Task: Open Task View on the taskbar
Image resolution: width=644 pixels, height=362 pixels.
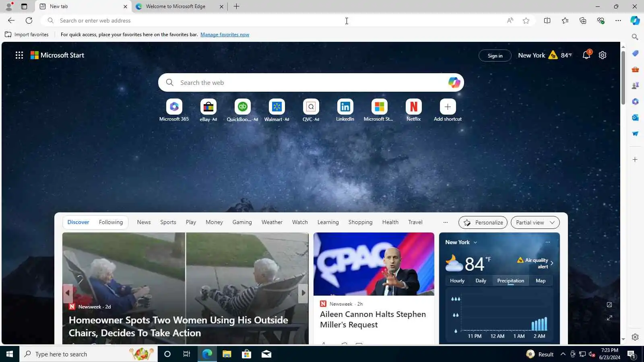Action: [187, 354]
